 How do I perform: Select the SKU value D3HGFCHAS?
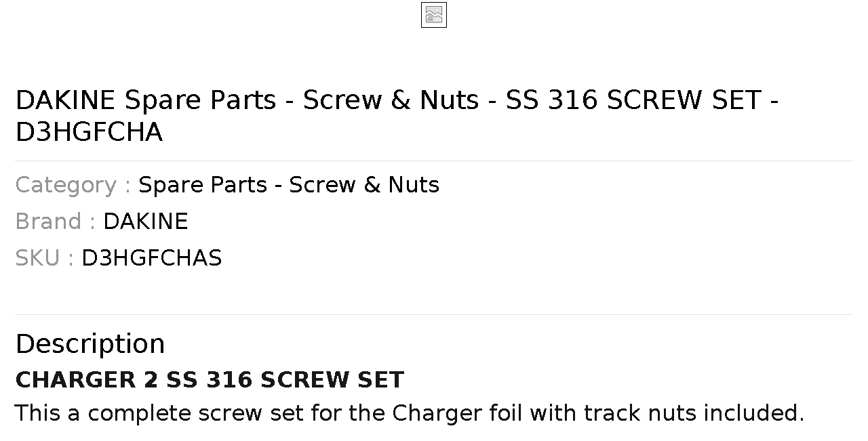click(x=152, y=258)
